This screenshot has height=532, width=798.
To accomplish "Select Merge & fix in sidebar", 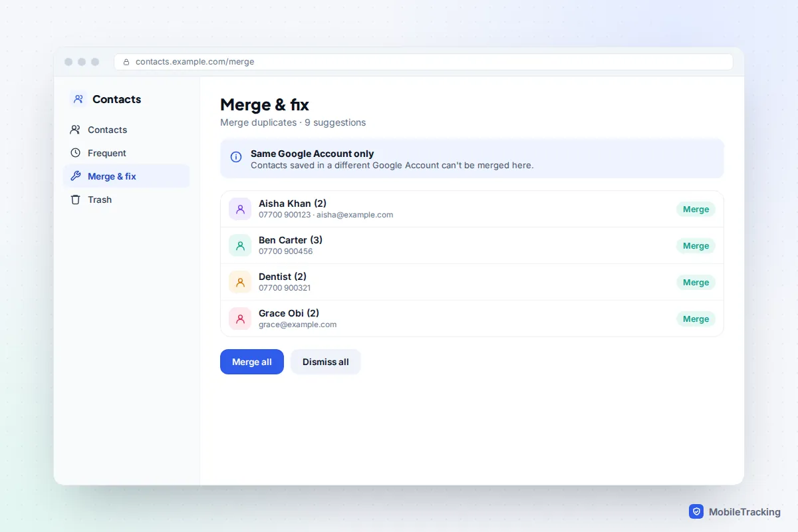I will point(126,176).
